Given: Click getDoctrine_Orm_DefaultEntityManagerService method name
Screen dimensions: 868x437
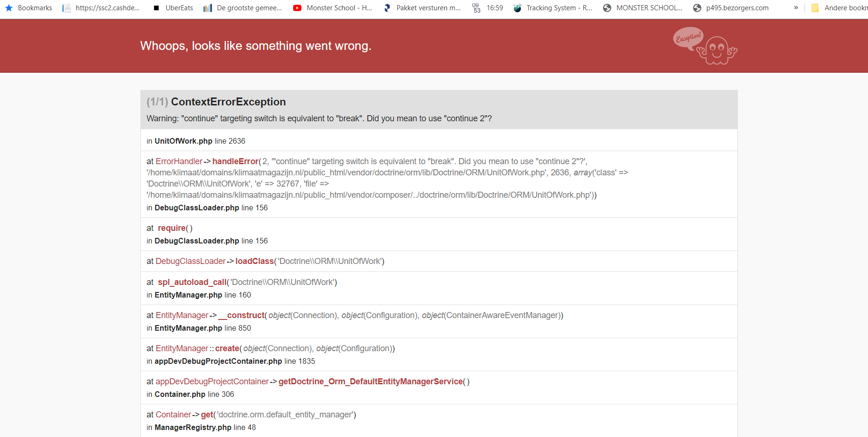Looking at the screenshot, I should pos(371,382).
